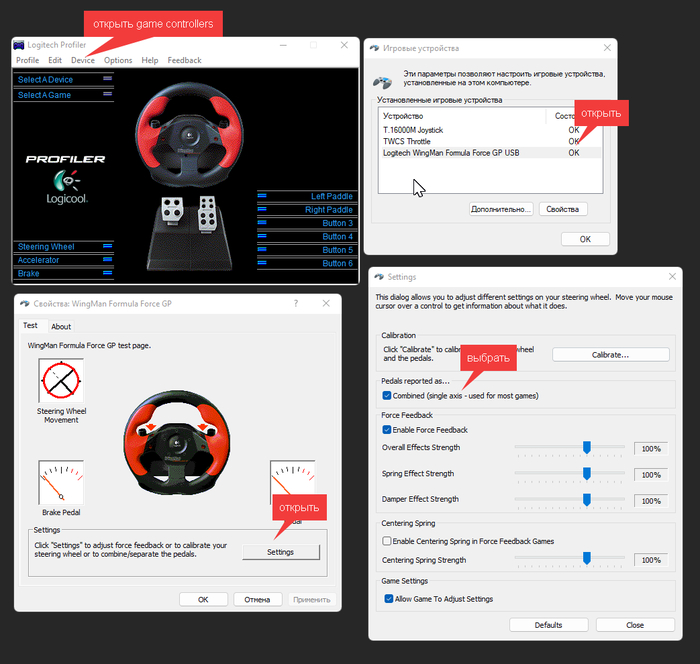
Task: Click the pedals image in Profiler
Action: (190, 233)
